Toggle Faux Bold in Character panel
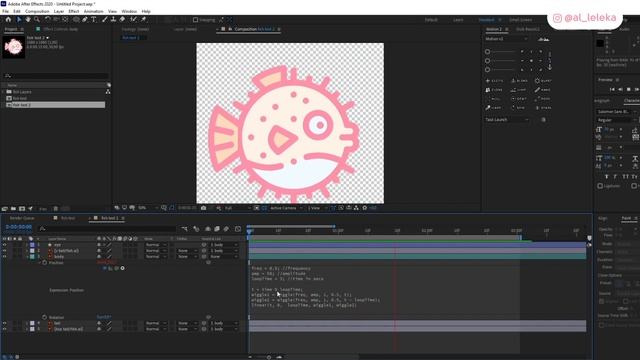640x360 pixels. [607, 177]
